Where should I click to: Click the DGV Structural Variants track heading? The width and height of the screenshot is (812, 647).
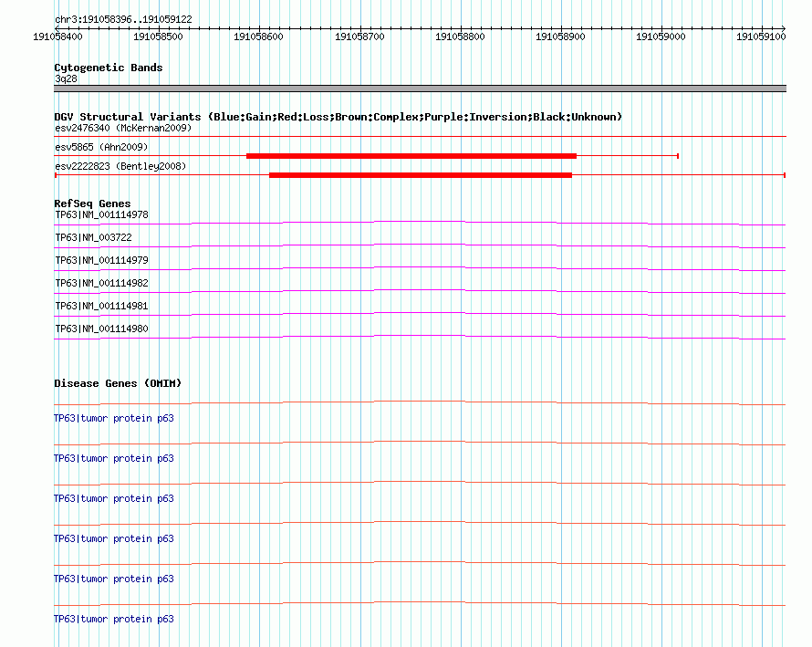pyautogui.click(x=338, y=117)
